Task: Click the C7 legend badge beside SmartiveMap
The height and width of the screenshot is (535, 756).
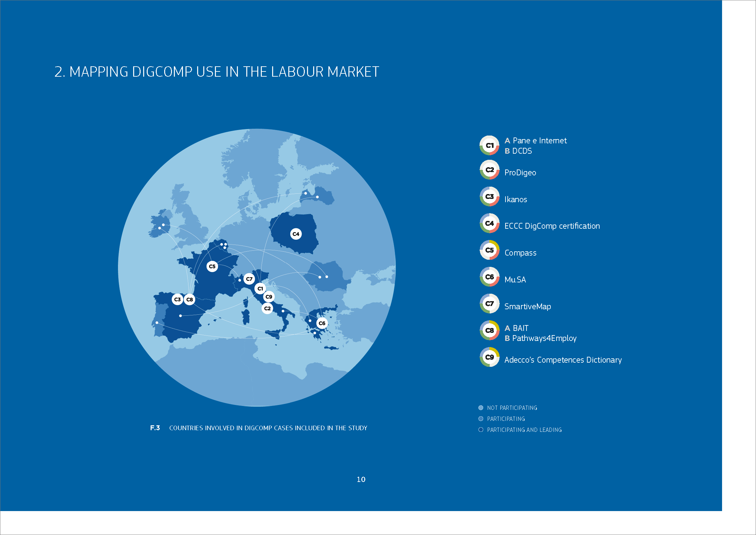Action: [x=490, y=304]
